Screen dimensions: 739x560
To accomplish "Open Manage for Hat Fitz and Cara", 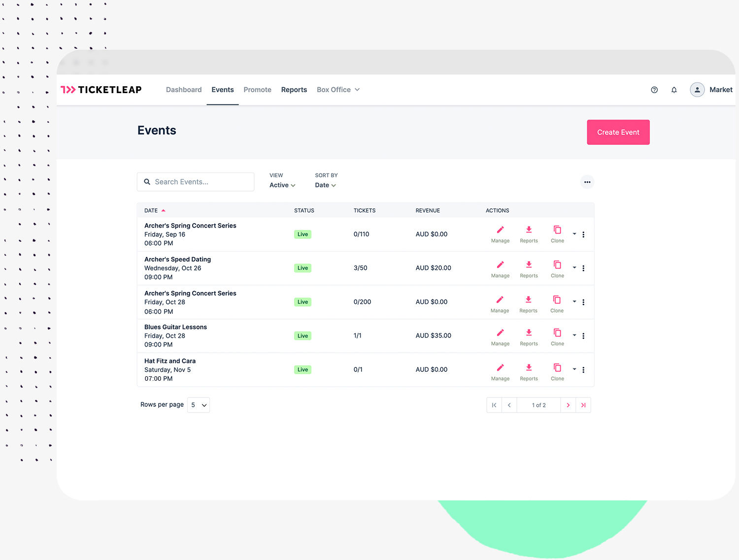I will point(500,368).
